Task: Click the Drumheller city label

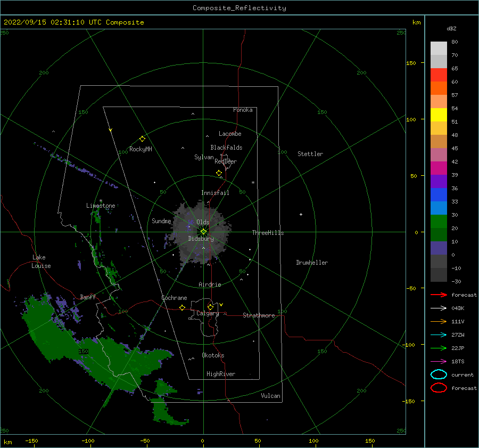Action: [x=312, y=263]
